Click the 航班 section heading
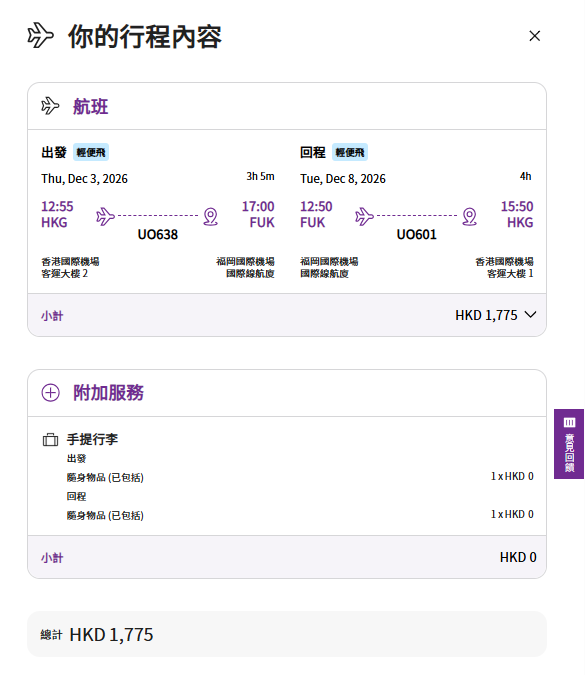585x675 pixels. click(91, 106)
